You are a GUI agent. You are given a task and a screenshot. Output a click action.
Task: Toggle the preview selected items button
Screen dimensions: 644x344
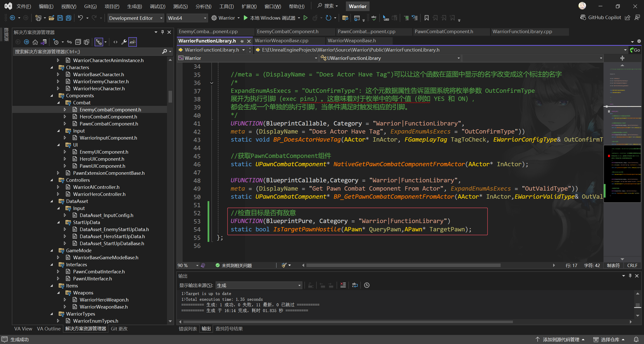[132, 42]
